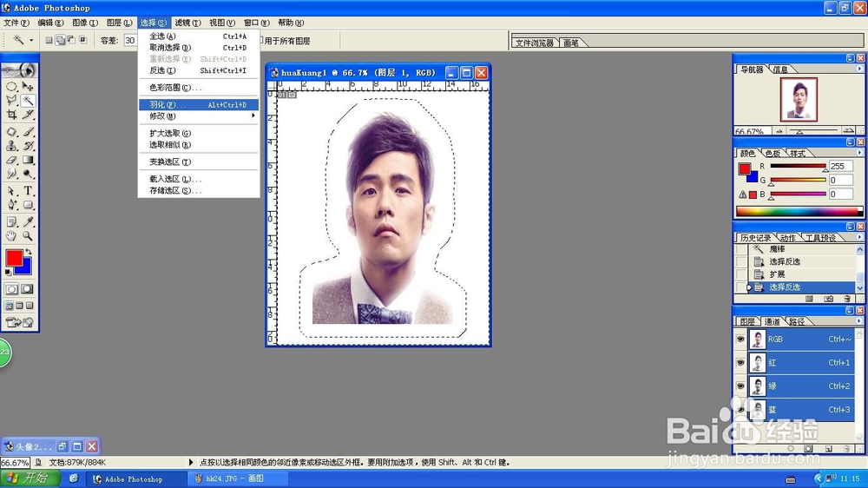The width and height of the screenshot is (868, 488).
Task: Select the Hand tool
Action: (11, 235)
